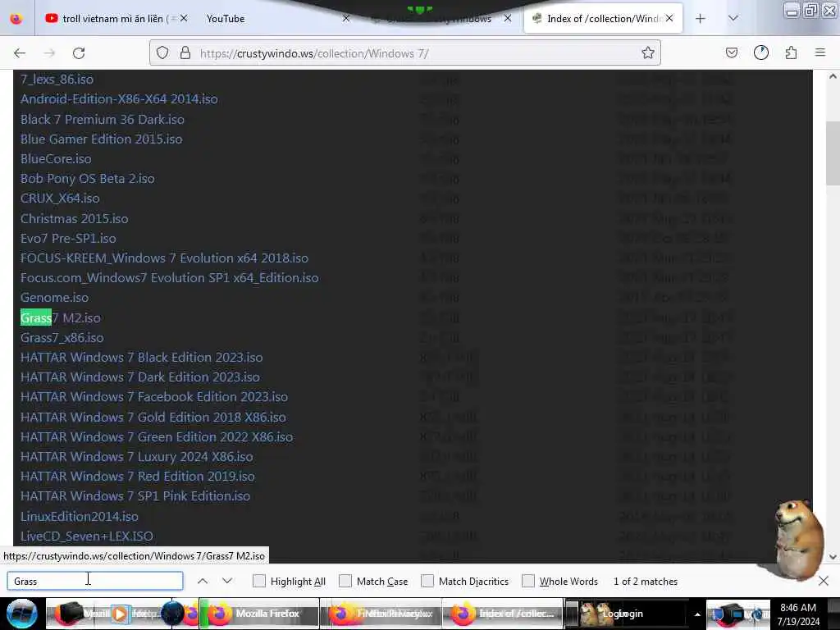The width and height of the screenshot is (840, 630).
Task: Find next match arrow
Action: pos(227,582)
